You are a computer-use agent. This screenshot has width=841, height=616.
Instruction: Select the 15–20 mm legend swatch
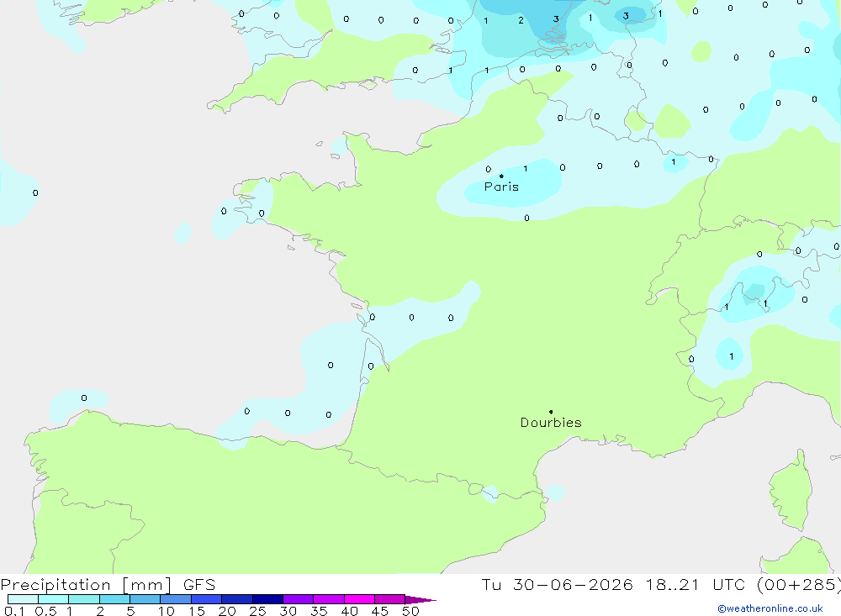point(207,599)
